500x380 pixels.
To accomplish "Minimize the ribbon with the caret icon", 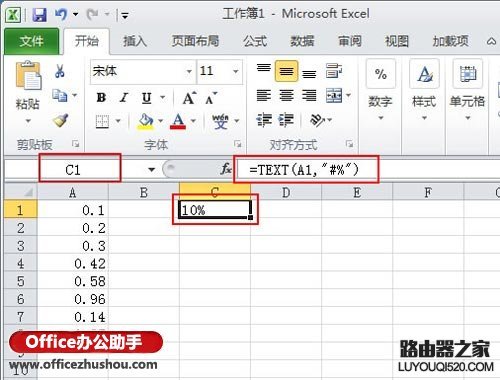I will 491,42.
